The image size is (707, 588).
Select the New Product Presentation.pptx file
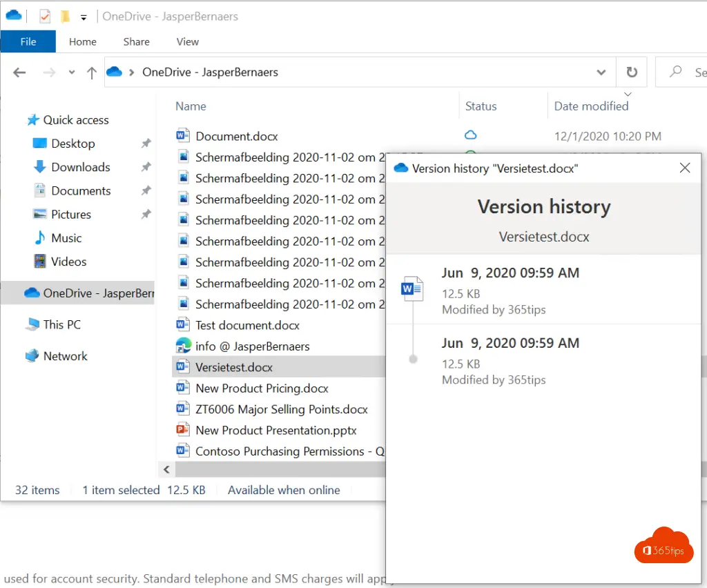(x=275, y=430)
